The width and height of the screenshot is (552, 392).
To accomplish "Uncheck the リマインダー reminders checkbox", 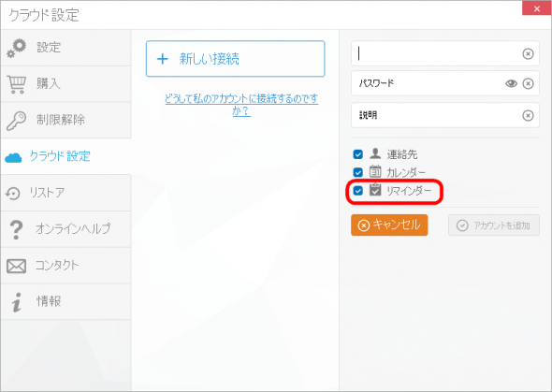I will click(357, 191).
